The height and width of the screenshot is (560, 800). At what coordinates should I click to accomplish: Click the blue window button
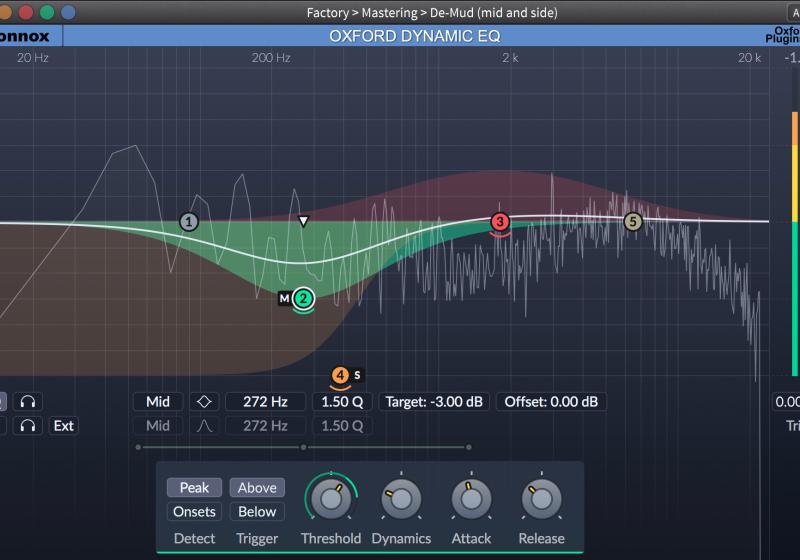(68, 12)
